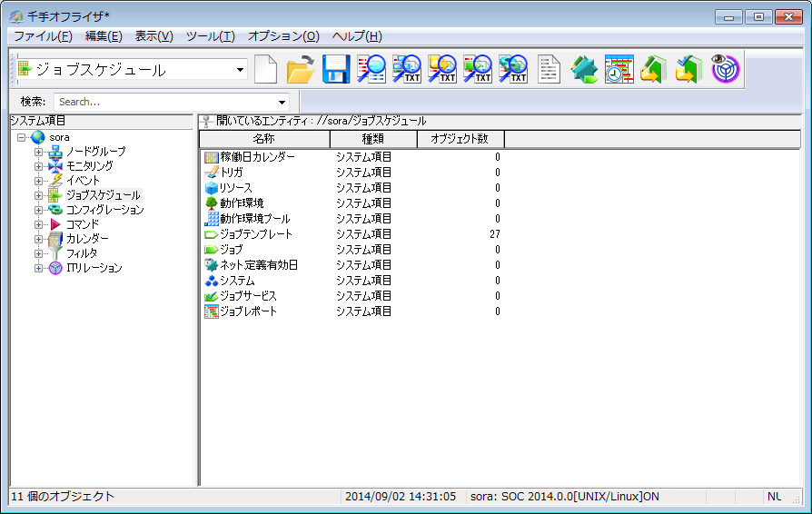Select the ネット定義有効日 list item
Screen dimensions: 812x514
[x=259, y=265]
